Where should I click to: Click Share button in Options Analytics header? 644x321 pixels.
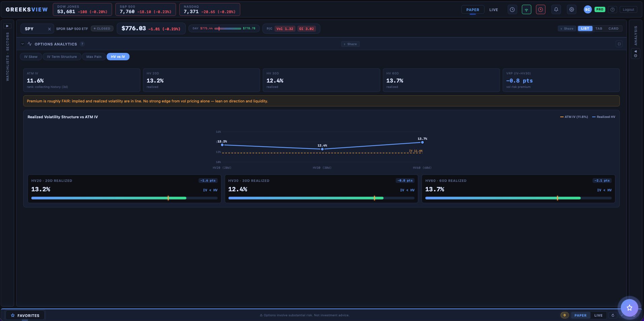350,44
